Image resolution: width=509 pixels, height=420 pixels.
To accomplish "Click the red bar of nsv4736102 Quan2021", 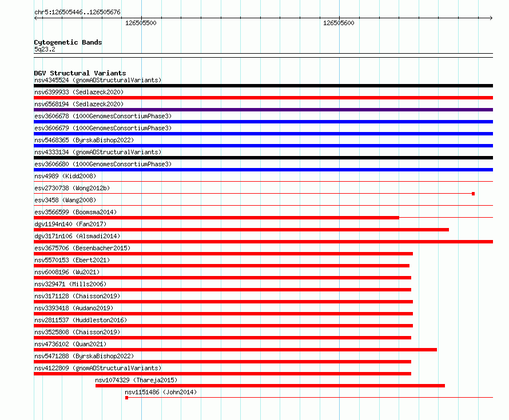I will pyautogui.click(x=236, y=350).
